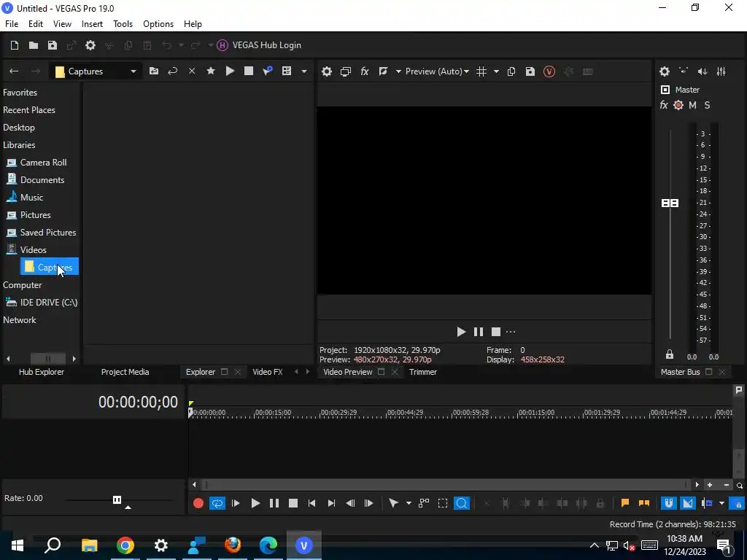The image size is (747, 560).
Task: Switch to the Video FX tab
Action: (x=267, y=372)
